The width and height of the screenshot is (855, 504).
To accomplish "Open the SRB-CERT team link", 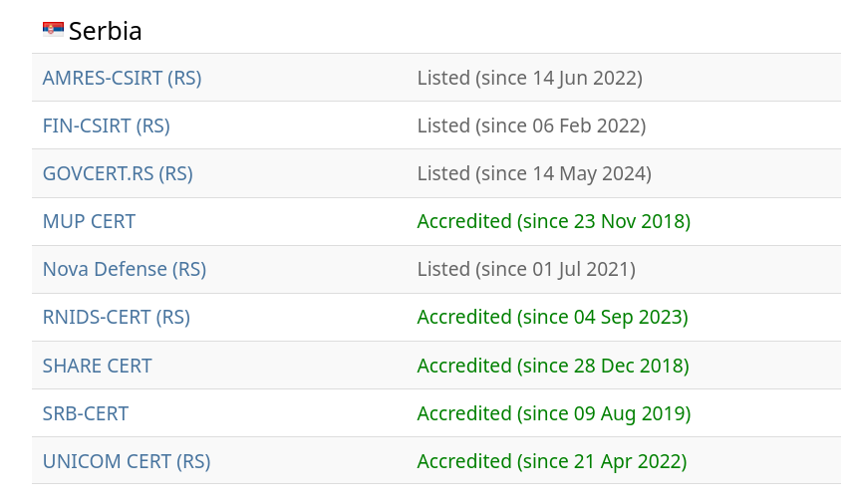I will click(86, 413).
